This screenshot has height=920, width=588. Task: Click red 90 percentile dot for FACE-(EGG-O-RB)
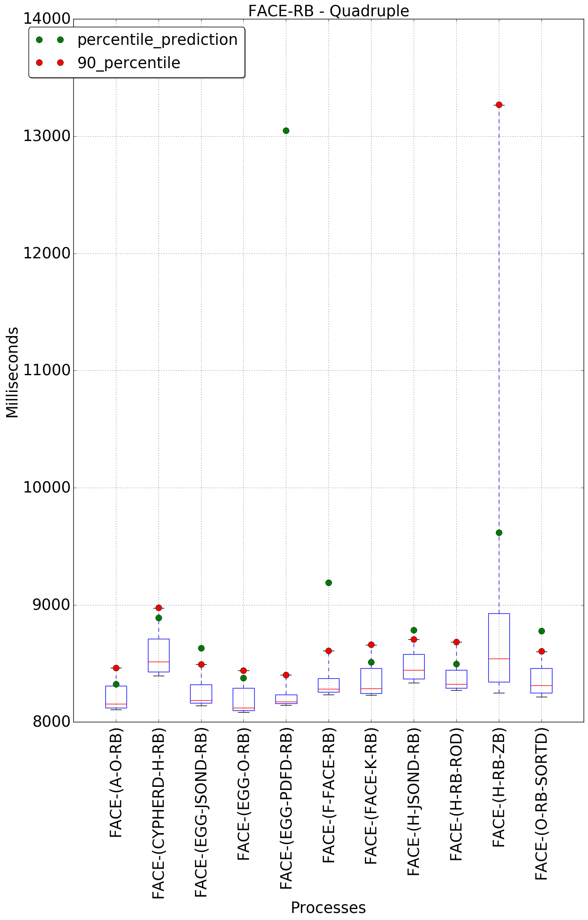tap(243, 670)
